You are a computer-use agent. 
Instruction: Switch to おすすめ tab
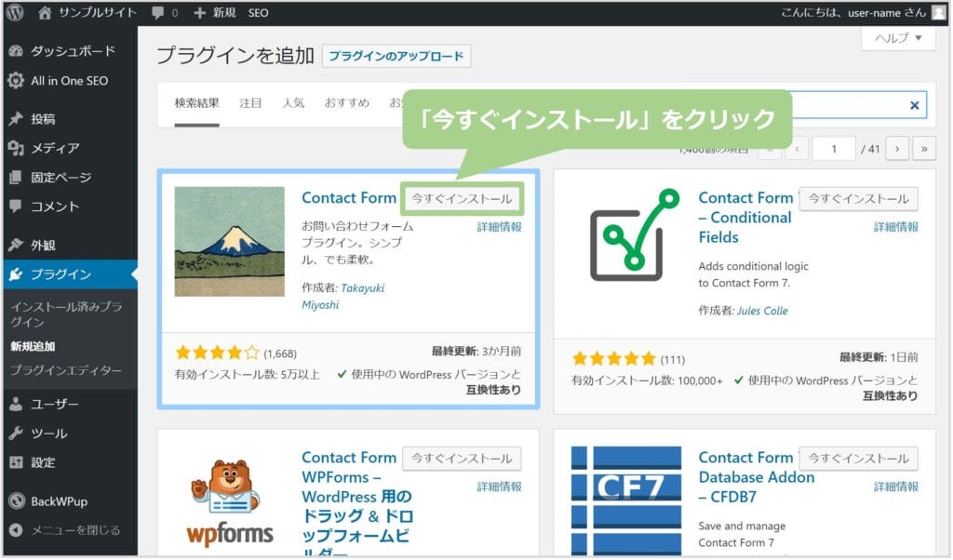(346, 103)
